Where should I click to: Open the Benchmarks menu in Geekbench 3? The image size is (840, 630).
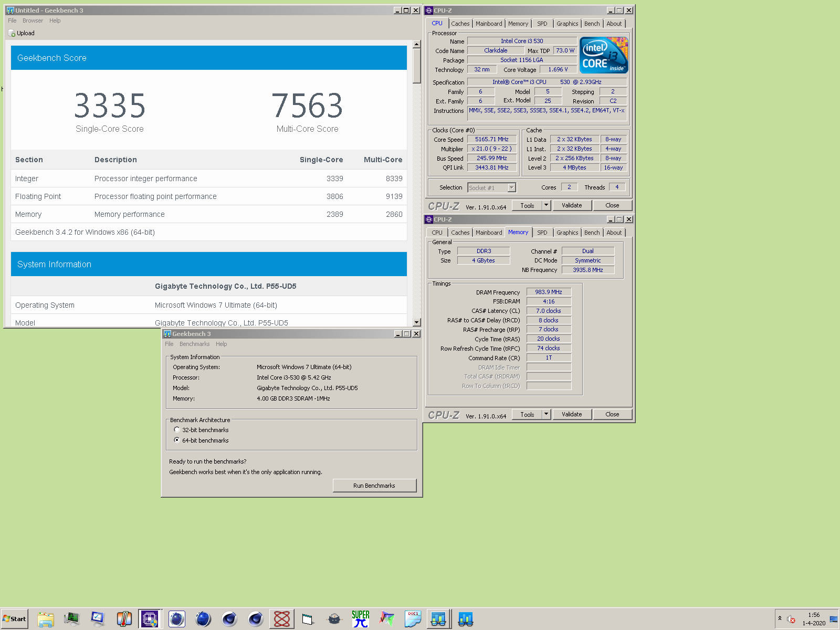tap(194, 344)
